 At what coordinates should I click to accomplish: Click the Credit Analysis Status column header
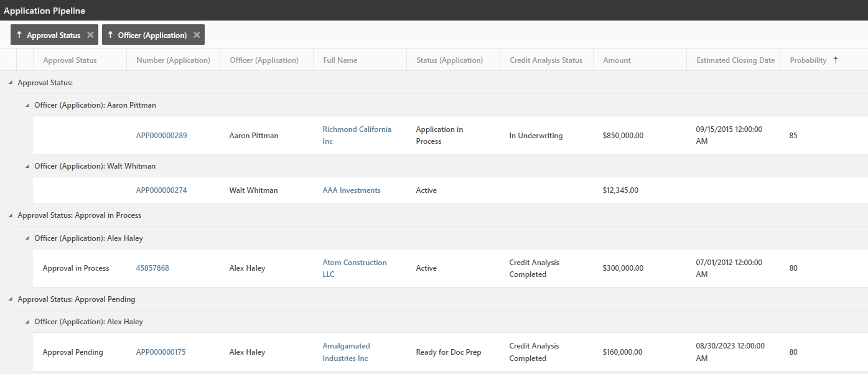546,60
